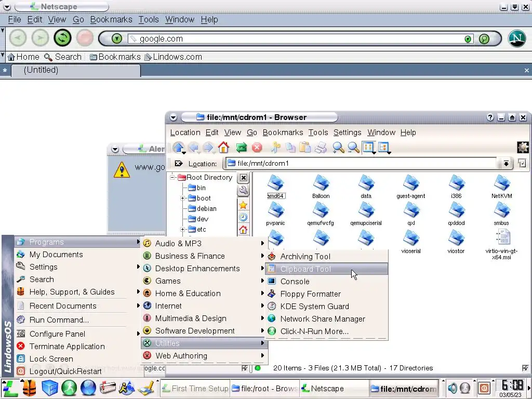Select the (Untitled) Netscape tab
Image resolution: width=532 pixels, height=399 pixels.
click(x=76, y=70)
